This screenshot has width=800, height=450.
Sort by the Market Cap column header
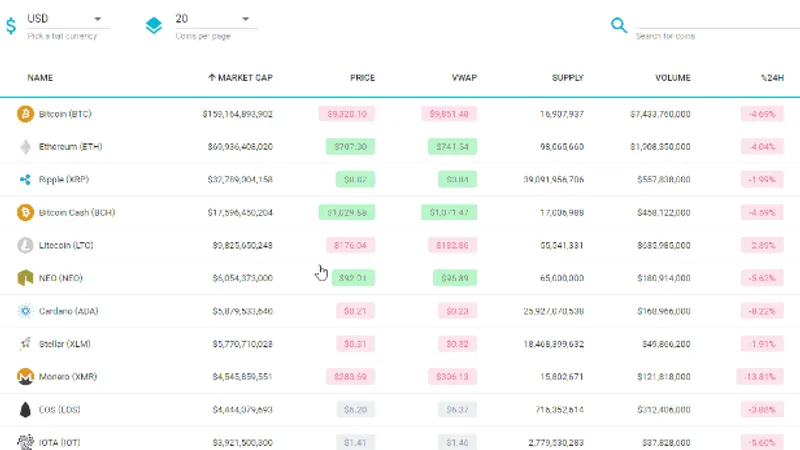click(x=240, y=78)
